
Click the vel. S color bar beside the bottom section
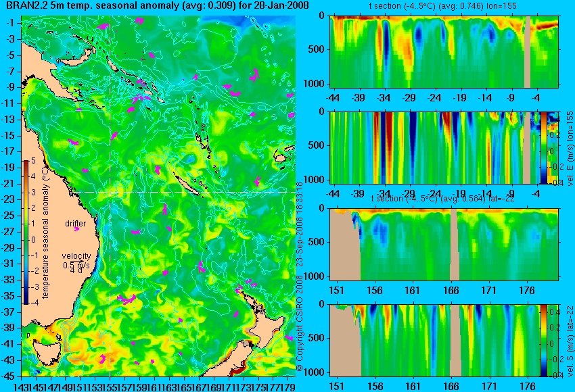543,341
